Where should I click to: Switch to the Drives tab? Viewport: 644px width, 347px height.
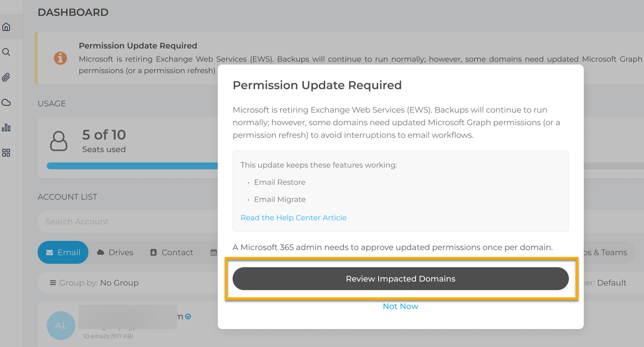(x=115, y=252)
